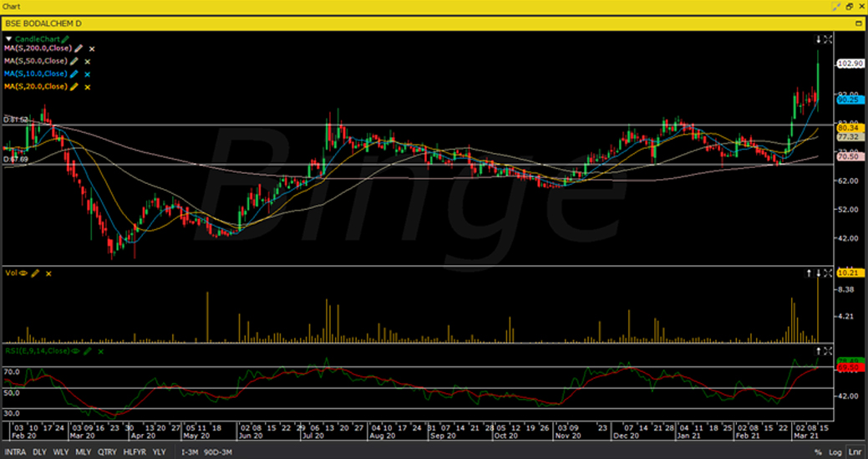Toggle Lnr linear scale
868x459 pixels.
pos(854,452)
